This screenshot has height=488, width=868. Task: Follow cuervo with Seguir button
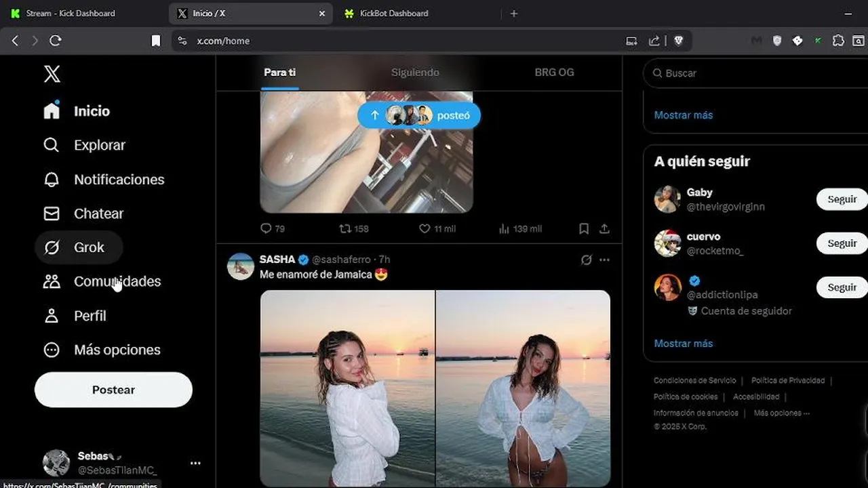click(x=842, y=243)
